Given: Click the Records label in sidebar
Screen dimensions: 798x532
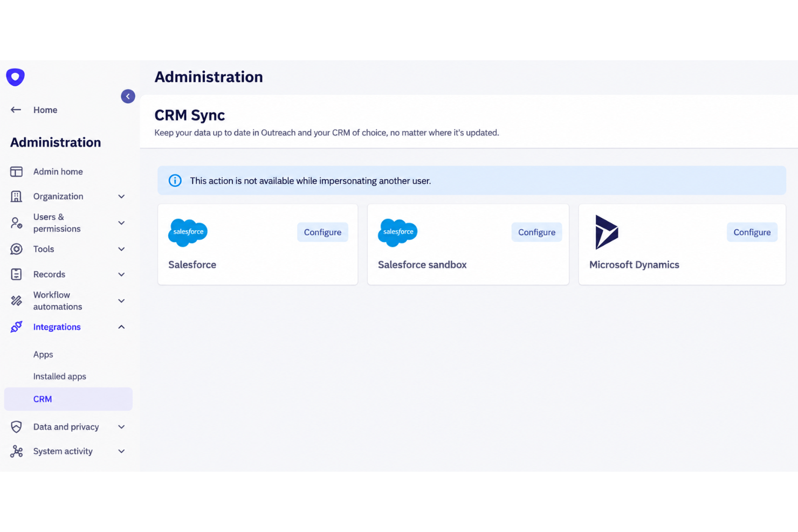Looking at the screenshot, I should coord(49,274).
